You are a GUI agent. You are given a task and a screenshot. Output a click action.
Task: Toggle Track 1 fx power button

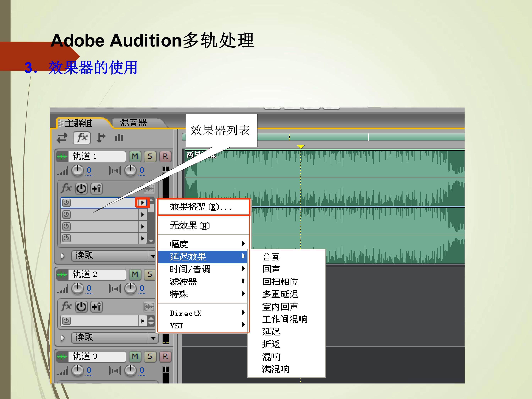pyautogui.click(x=81, y=189)
